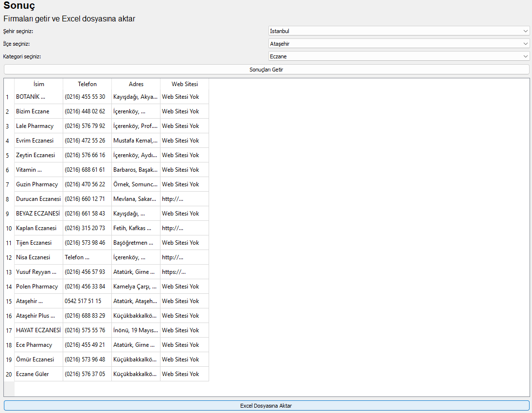The width and height of the screenshot is (532, 413).
Task: Expand the İlçe dropdown showing Ataşehir
Action: 399,43
